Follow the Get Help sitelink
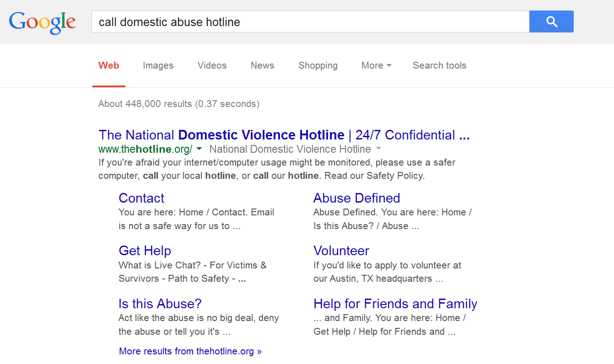614x364 pixels. pos(145,251)
